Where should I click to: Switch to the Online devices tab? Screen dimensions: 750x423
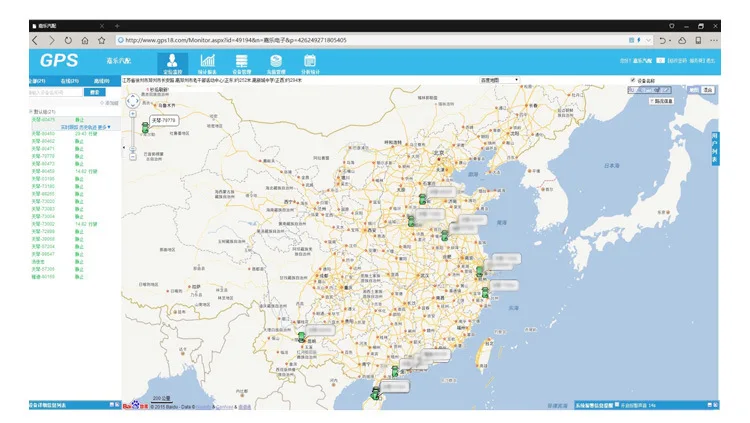[70, 81]
